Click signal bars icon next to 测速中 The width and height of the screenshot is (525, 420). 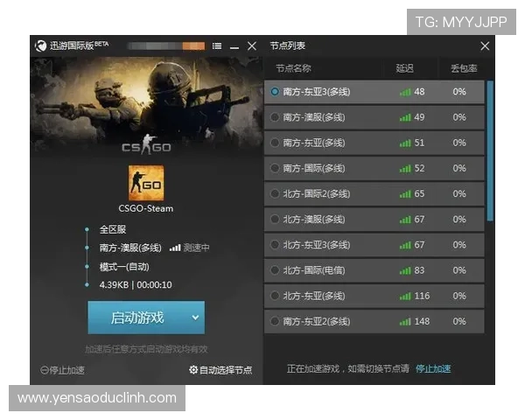pos(175,248)
